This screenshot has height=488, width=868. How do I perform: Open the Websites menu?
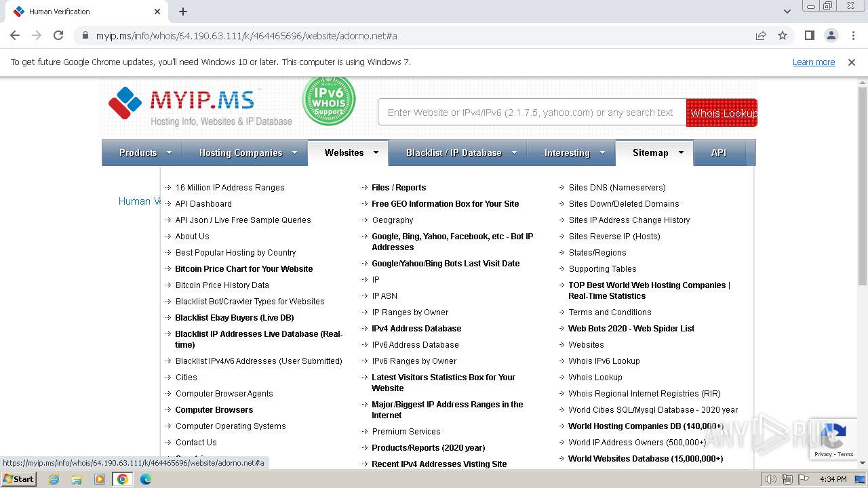click(344, 152)
